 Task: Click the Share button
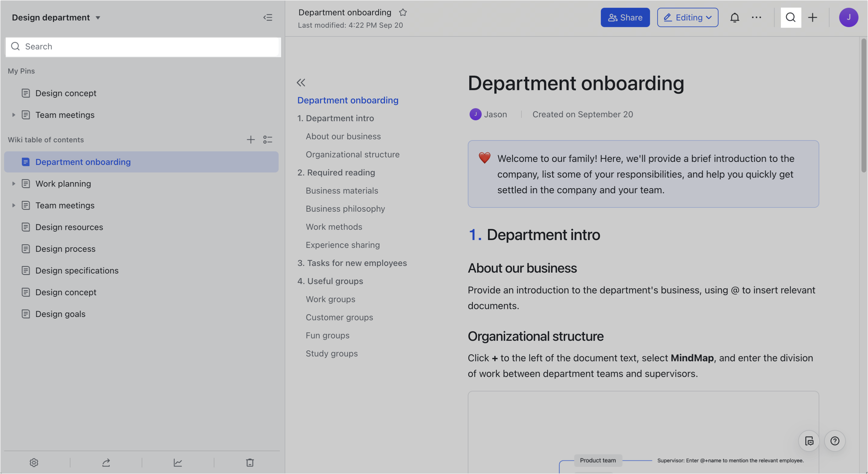click(625, 17)
